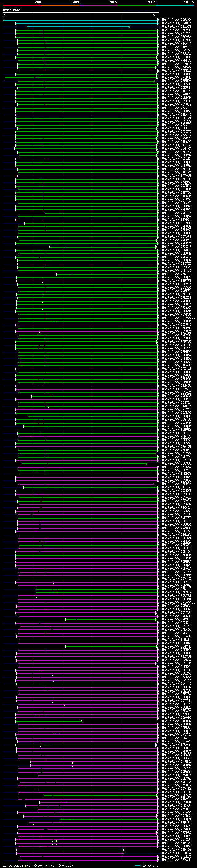The image size is (197, 868).
Task: Select hit label UniRef100_P42761
Action: 177,487
